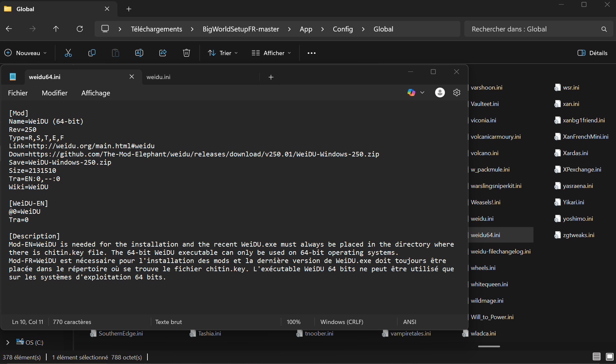Open the Trier sort dropdown
Viewport: 616px width, 364px height.
[x=223, y=53]
